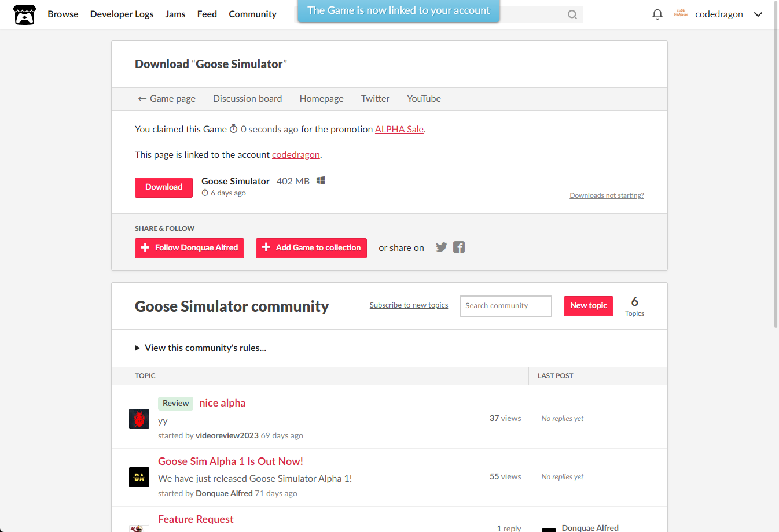Click the 55 views text
Viewport: 779px width, 532px height.
click(505, 476)
